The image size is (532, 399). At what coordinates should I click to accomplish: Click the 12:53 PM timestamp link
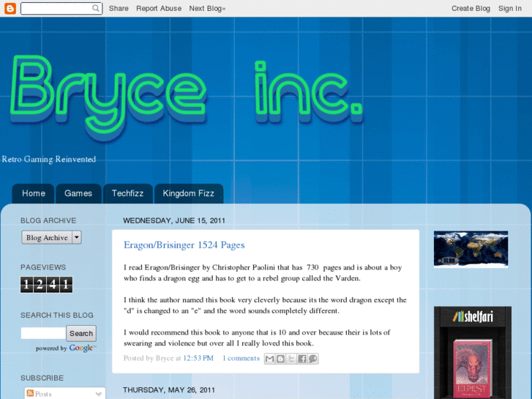[x=198, y=358]
